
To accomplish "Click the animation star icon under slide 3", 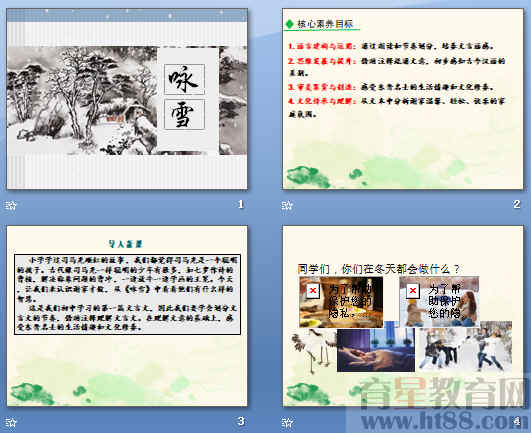I will click(10, 422).
